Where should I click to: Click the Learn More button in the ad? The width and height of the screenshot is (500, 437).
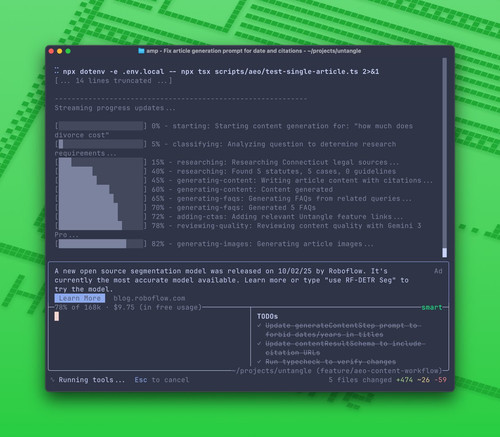(x=80, y=298)
